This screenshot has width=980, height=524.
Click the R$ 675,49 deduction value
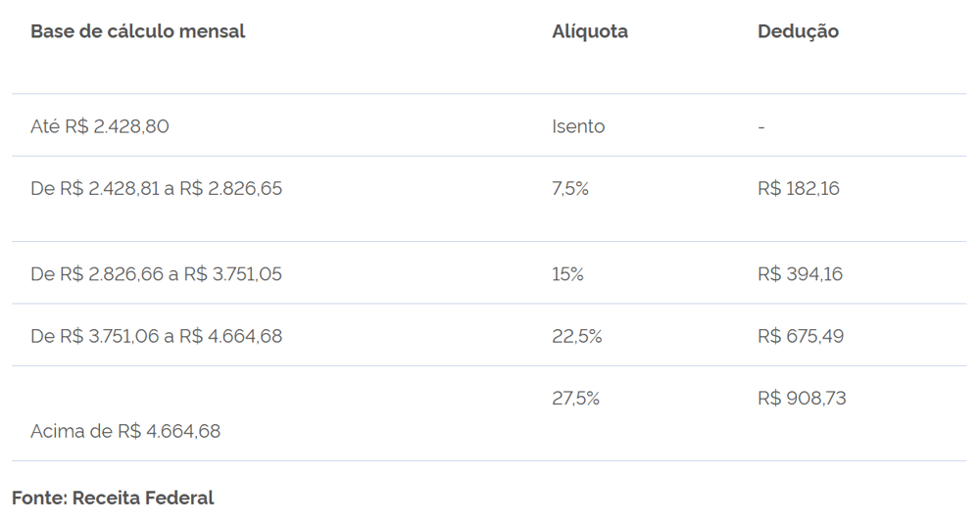point(800,336)
